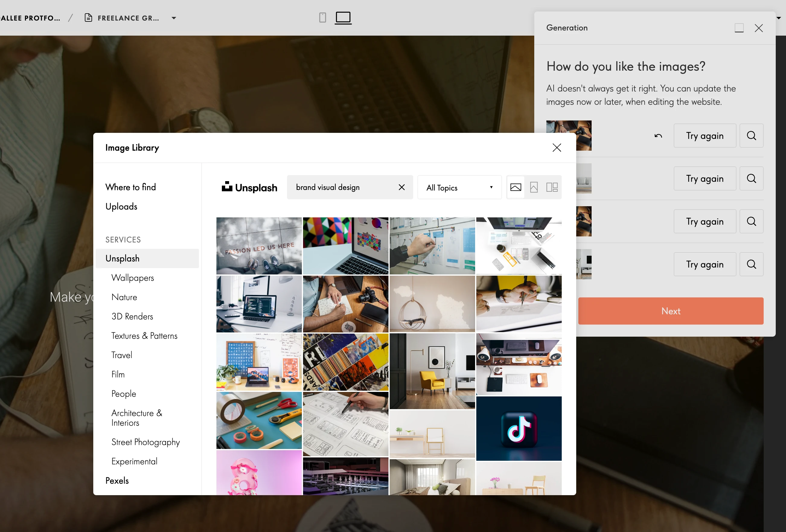Select first generated image thumbnail in Generation panel
786x532 pixels.
coord(569,127)
